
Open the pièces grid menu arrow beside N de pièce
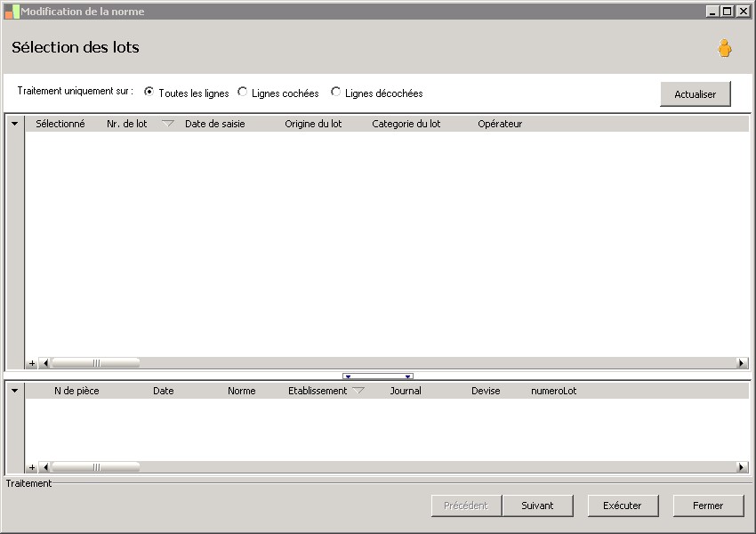tap(15, 390)
